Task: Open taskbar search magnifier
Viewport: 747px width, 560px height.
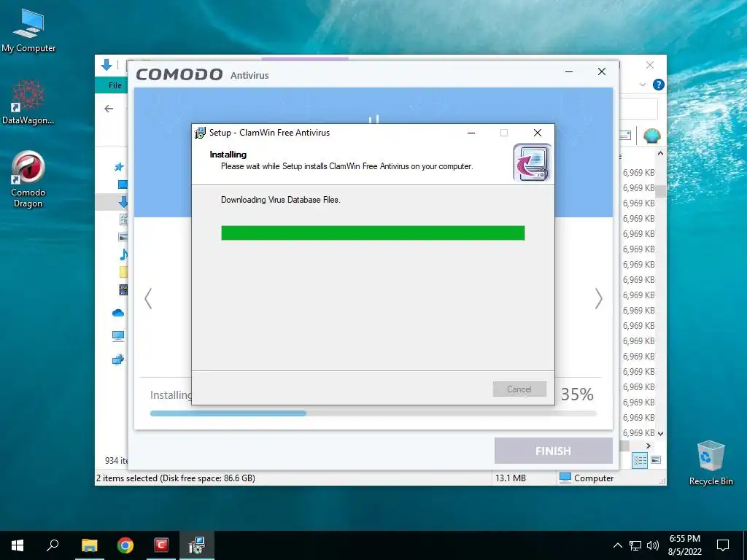Action: tap(53, 545)
